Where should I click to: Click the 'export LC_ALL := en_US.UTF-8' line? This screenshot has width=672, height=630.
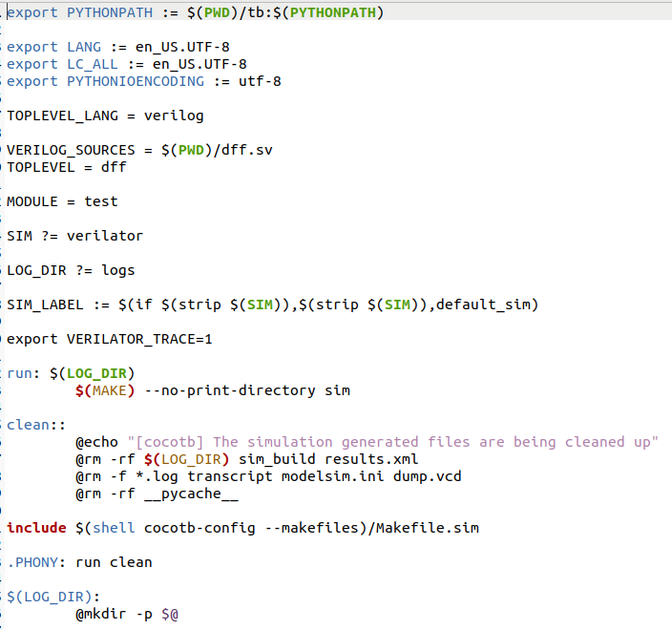[127, 64]
